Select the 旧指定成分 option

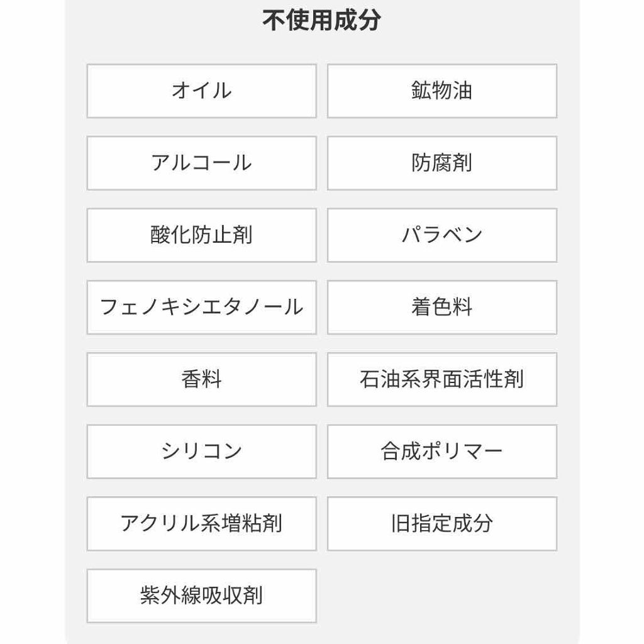click(441, 524)
